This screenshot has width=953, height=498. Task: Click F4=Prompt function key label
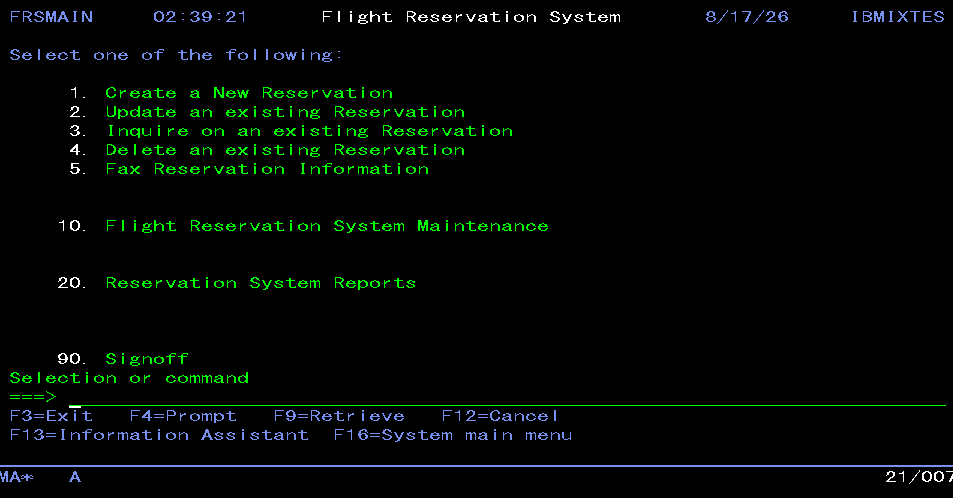coord(183,416)
